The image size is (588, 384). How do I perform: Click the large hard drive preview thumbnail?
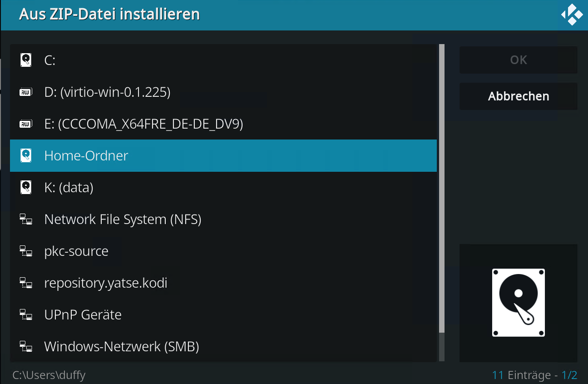point(518,303)
